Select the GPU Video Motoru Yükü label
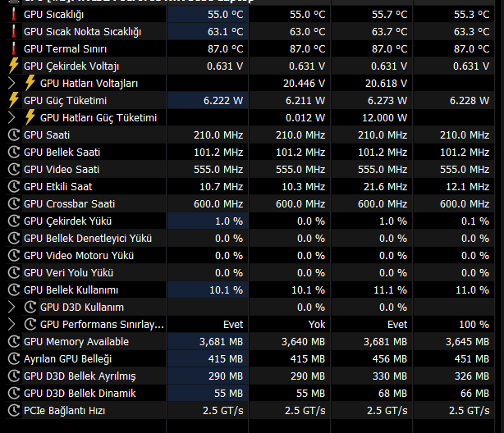Viewport: 504px width, 433px height. click(x=79, y=256)
